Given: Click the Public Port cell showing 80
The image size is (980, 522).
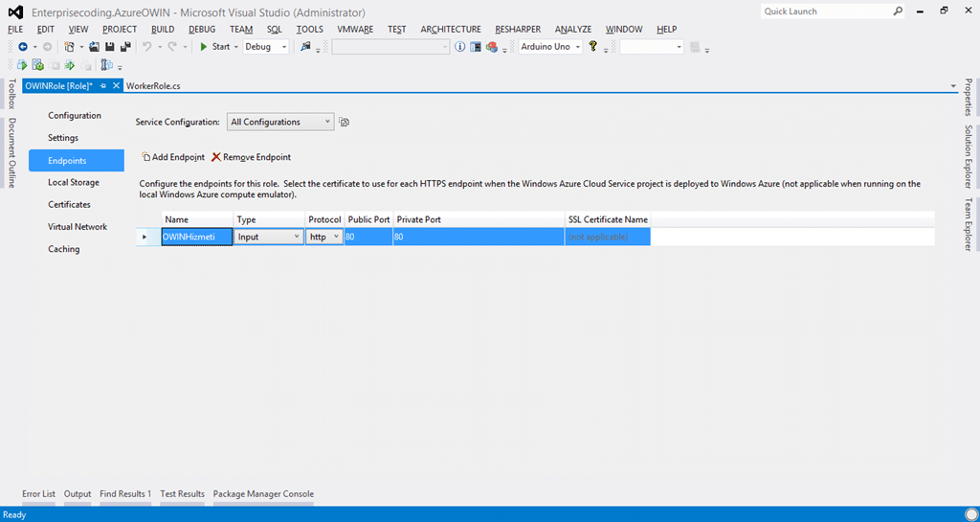Looking at the screenshot, I should pos(368,237).
